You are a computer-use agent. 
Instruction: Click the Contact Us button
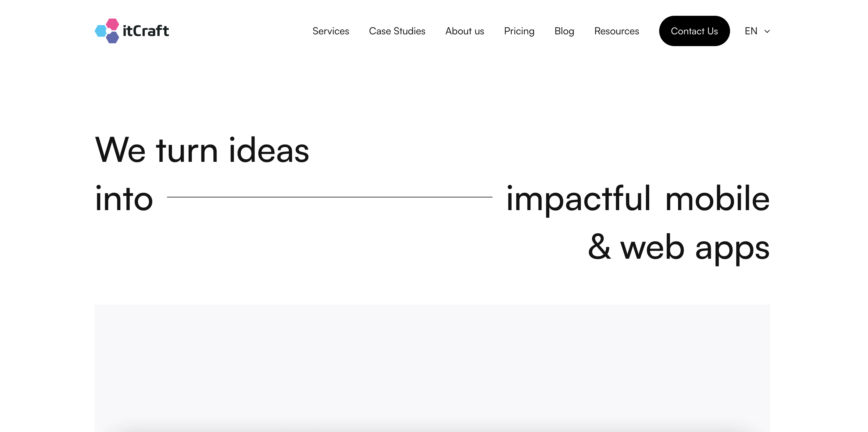tap(694, 31)
